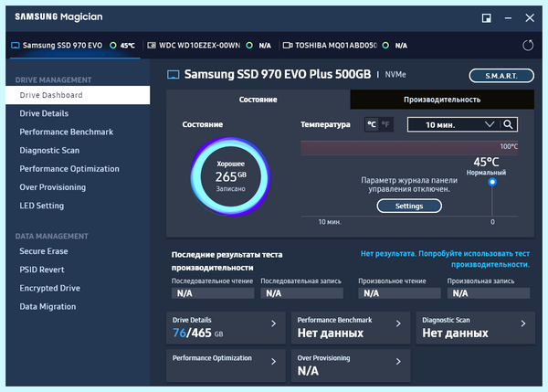This screenshot has height=392, width=548.
Task: Open Drive Details card chevron
Action: [274, 323]
